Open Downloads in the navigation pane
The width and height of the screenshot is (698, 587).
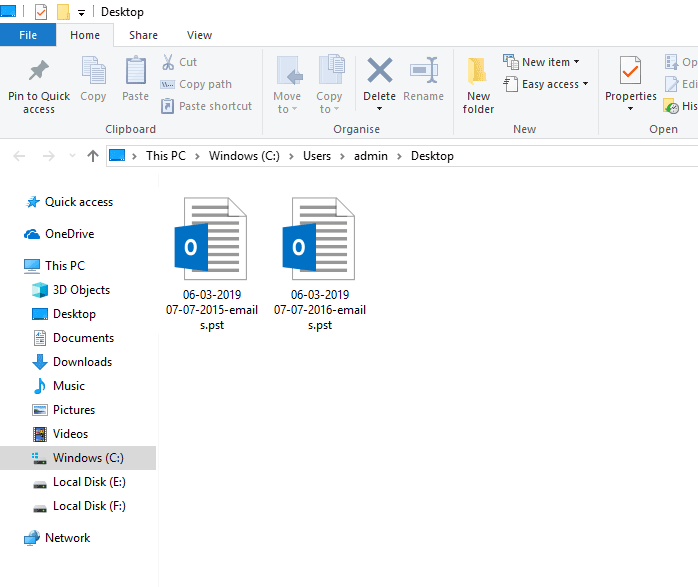coord(82,362)
